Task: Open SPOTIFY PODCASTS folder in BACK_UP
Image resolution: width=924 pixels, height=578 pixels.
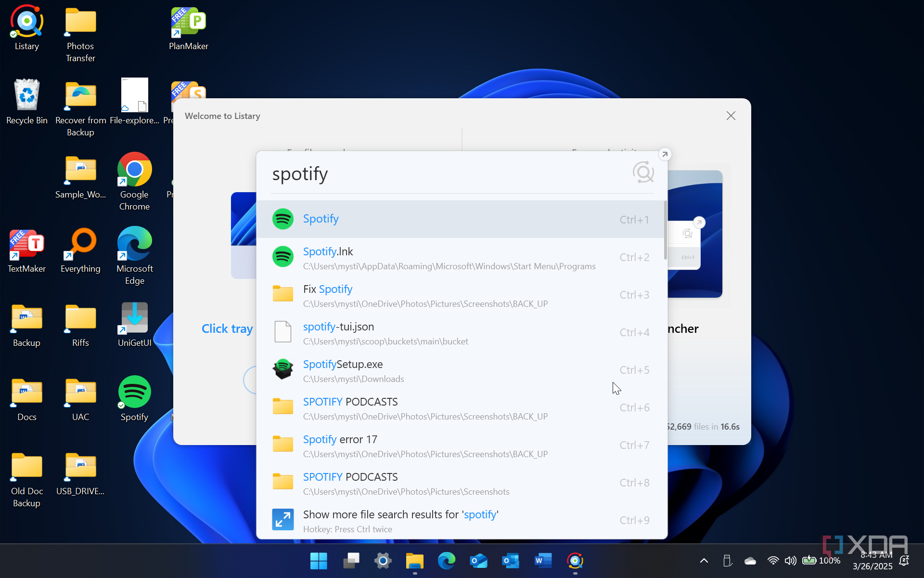Action: (461, 407)
